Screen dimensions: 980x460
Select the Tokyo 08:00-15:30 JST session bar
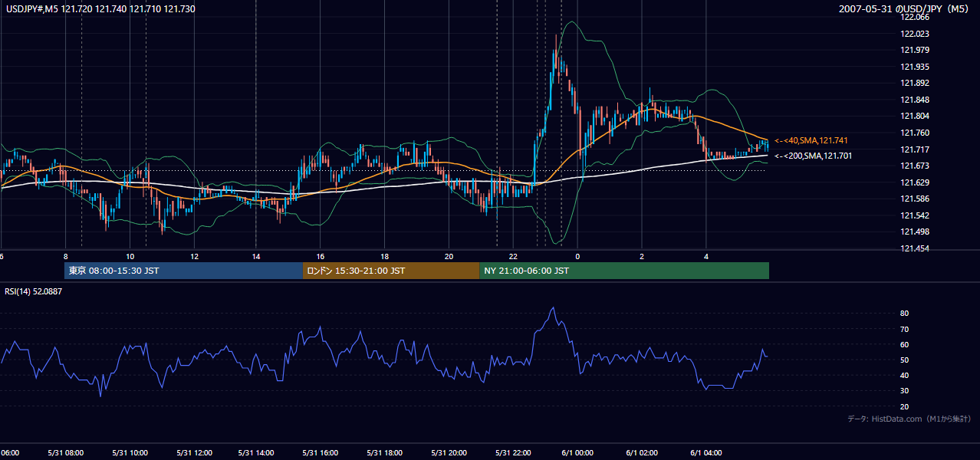pos(184,271)
